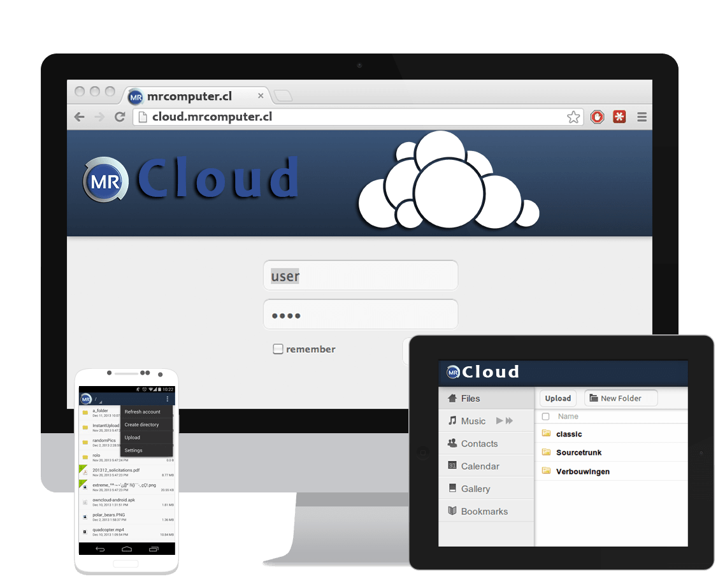Choose Settings in the phone menu
Image resolution: width=718 pixels, height=588 pixels.
pos(147,450)
